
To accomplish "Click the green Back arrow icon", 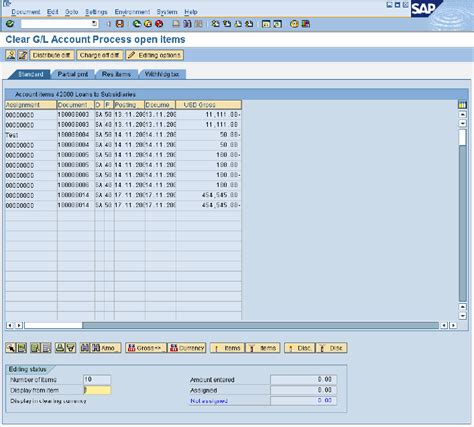I will (x=137, y=24).
